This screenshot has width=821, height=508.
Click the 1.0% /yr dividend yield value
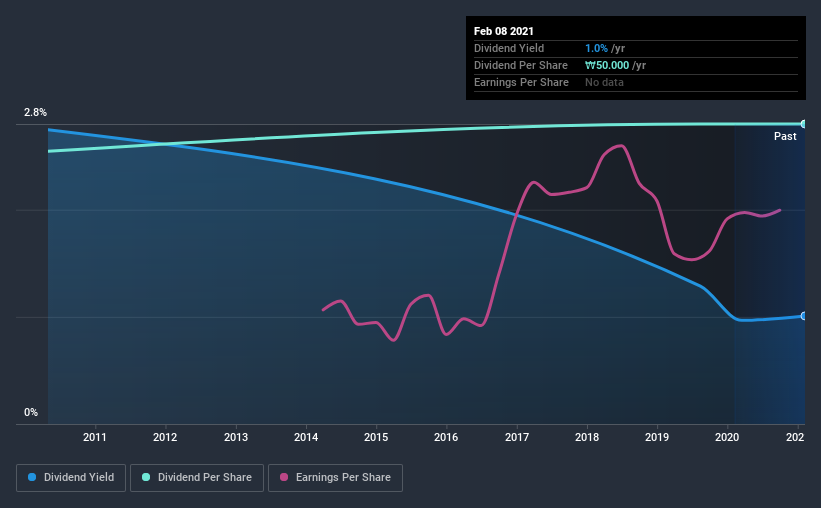[x=604, y=48]
